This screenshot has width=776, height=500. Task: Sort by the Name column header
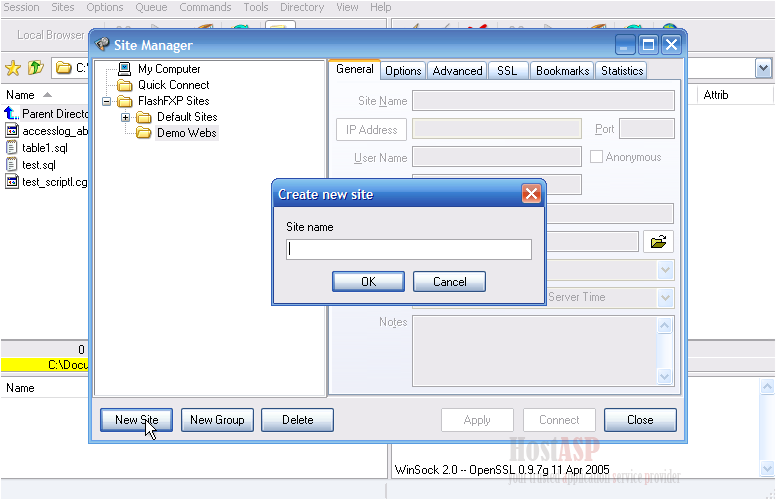pyautogui.click(x=20, y=95)
